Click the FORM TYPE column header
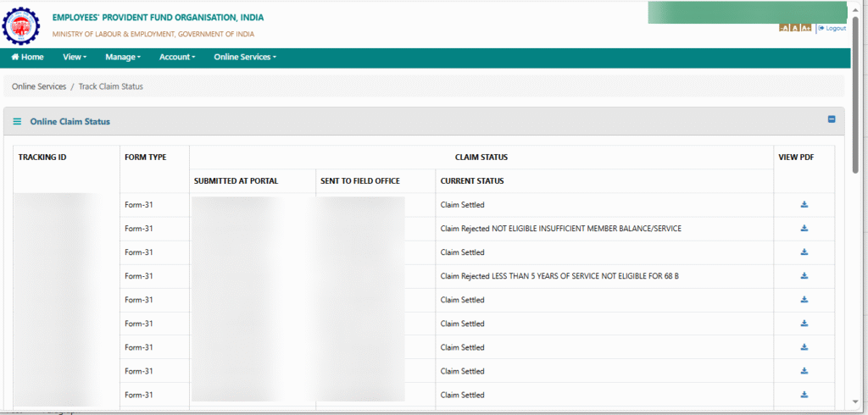The width and height of the screenshot is (868, 415). 146,158
